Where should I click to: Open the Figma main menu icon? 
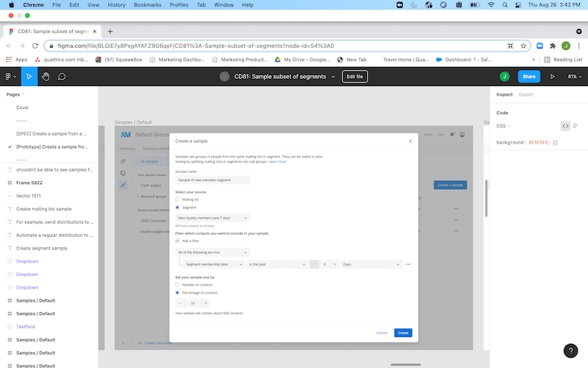point(10,77)
